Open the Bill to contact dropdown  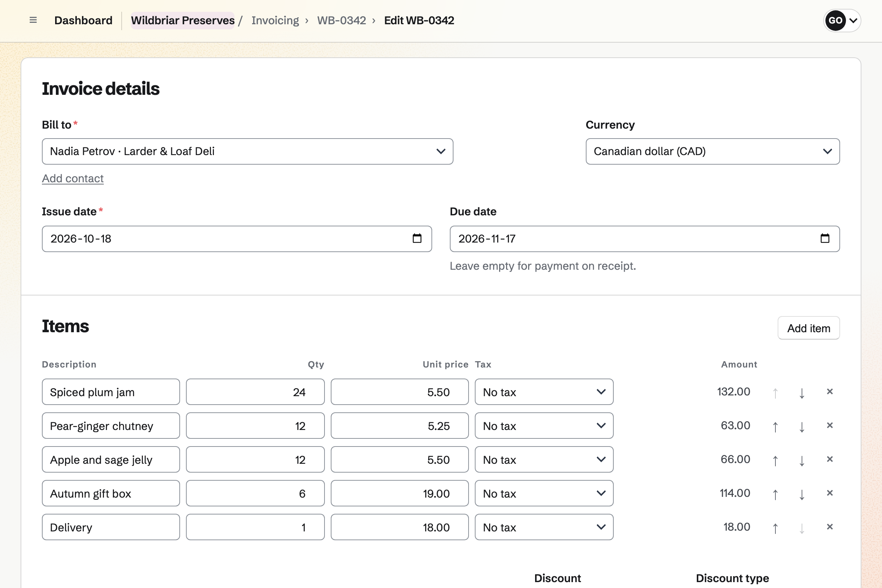247,151
